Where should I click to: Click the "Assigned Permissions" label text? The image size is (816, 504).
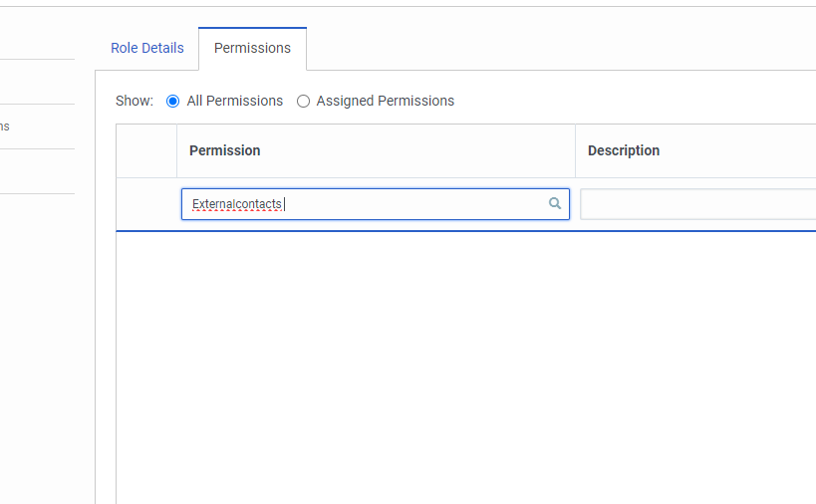click(386, 101)
